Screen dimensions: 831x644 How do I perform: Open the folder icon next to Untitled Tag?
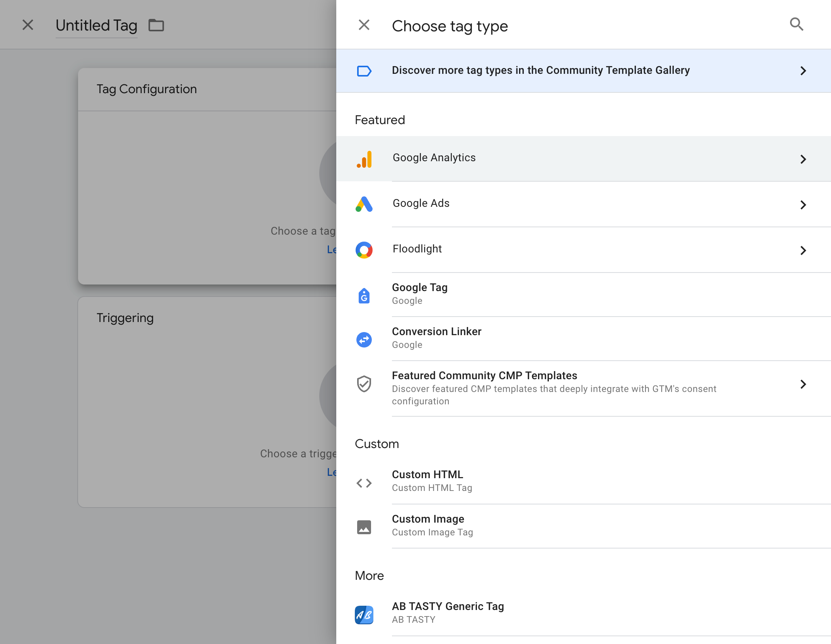point(157,26)
